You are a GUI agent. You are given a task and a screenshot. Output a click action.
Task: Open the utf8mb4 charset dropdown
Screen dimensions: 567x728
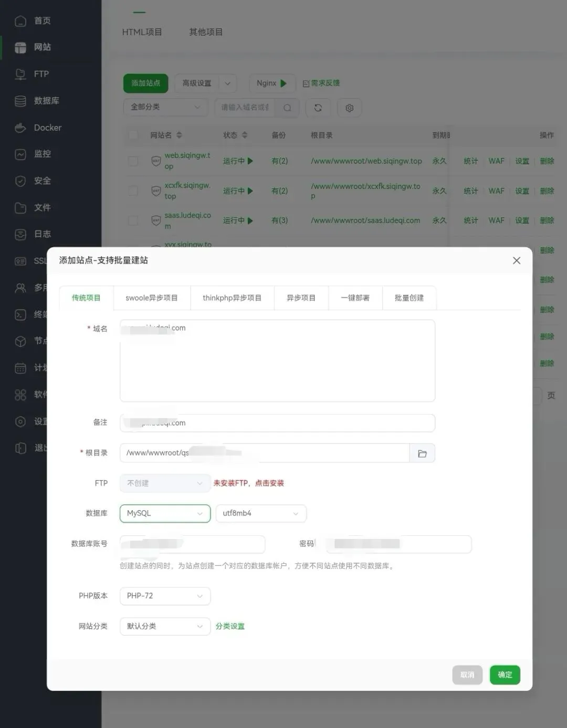261,513
